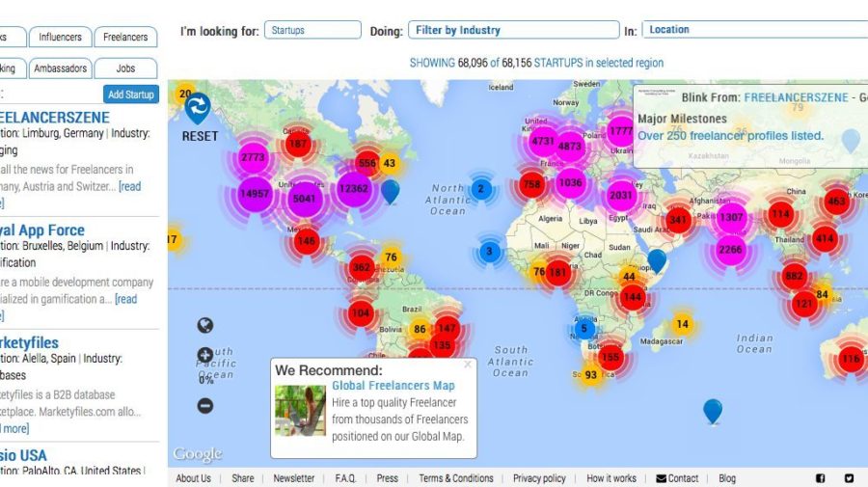Viewport: 868px width, 487px height.
Task: Click the Location input field
Action: tap(754, 30)
